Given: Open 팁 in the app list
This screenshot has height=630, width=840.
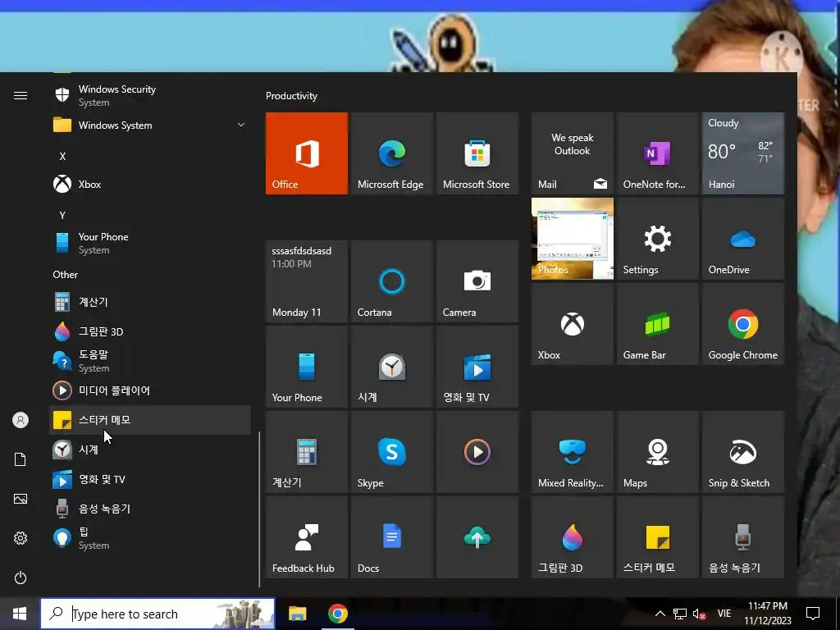Looking at the screenshot, I should click(150, 538).
